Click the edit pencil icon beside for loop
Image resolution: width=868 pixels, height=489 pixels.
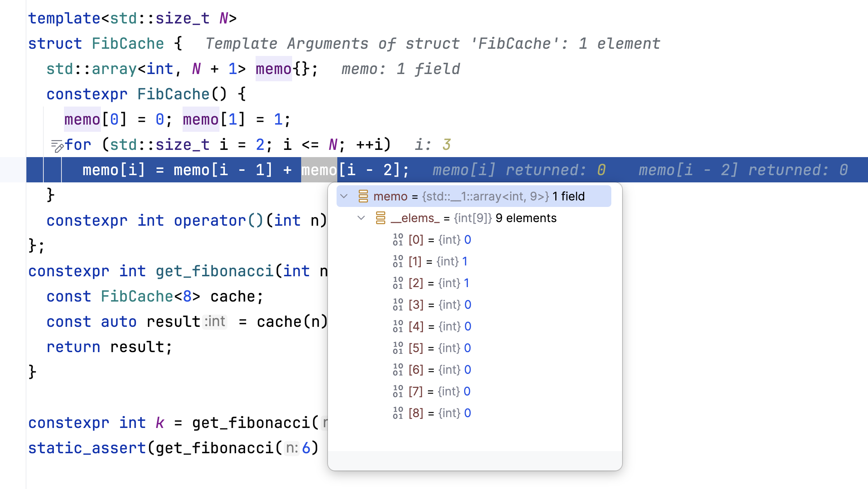pyautogui.click(x=57, y=146)
